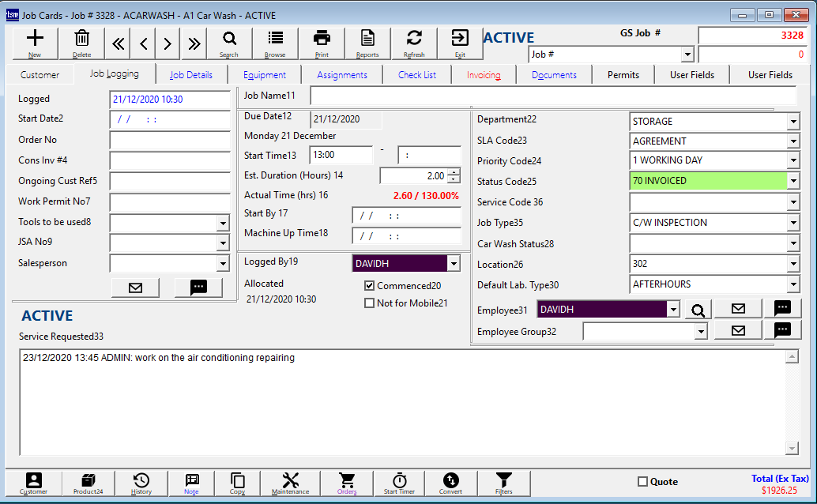Switch to the Invoicing tab

point(484,75)
